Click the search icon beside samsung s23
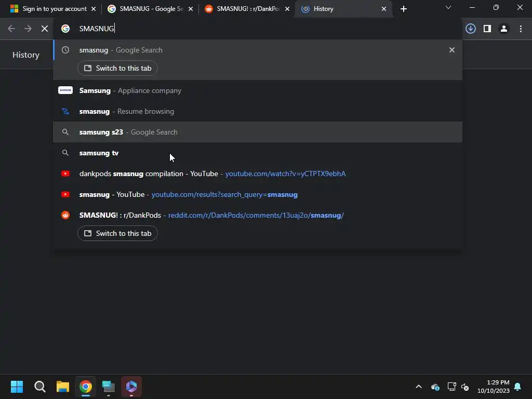This screenshot has height=399, width=532. (x=65, y=132)
